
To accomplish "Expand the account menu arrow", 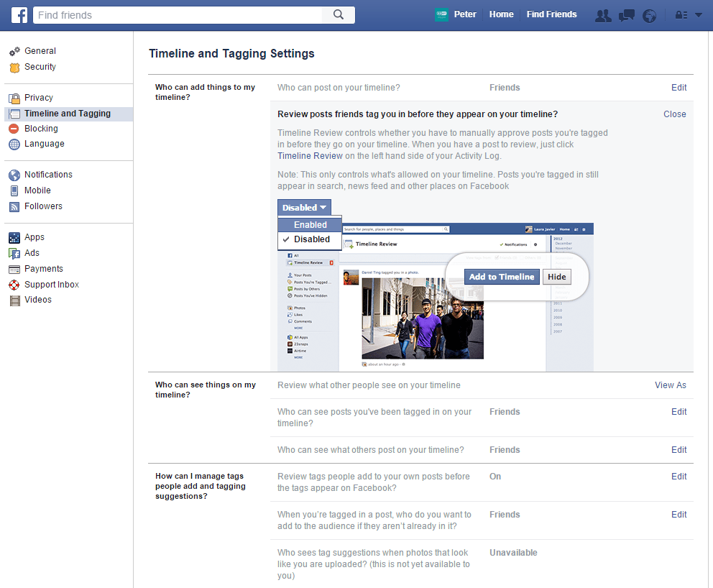I will click(x=699, y=16).
